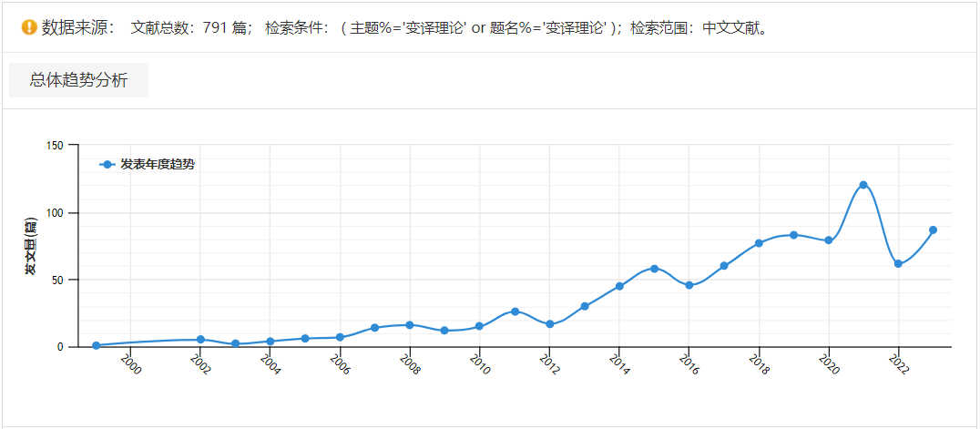Select the final 2023 data point
980x429 pixels.
click(x=933, y=230)
